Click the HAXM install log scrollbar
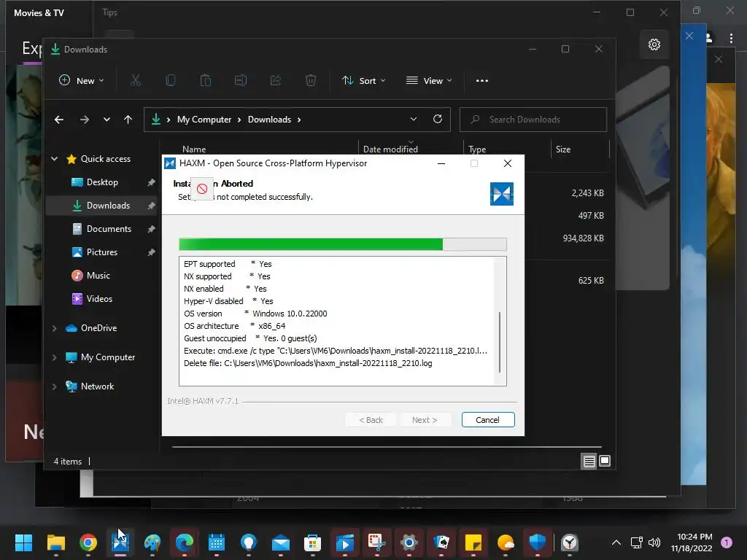 (x=499, y=342)
